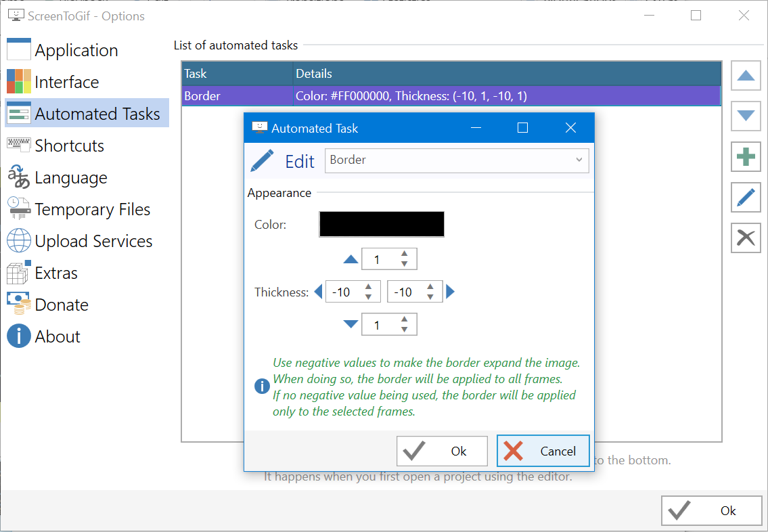The width and height of the screenshot is (768, 532).
Task: Maximize the Automated Task dialog
Action: [x=522, y=128]
